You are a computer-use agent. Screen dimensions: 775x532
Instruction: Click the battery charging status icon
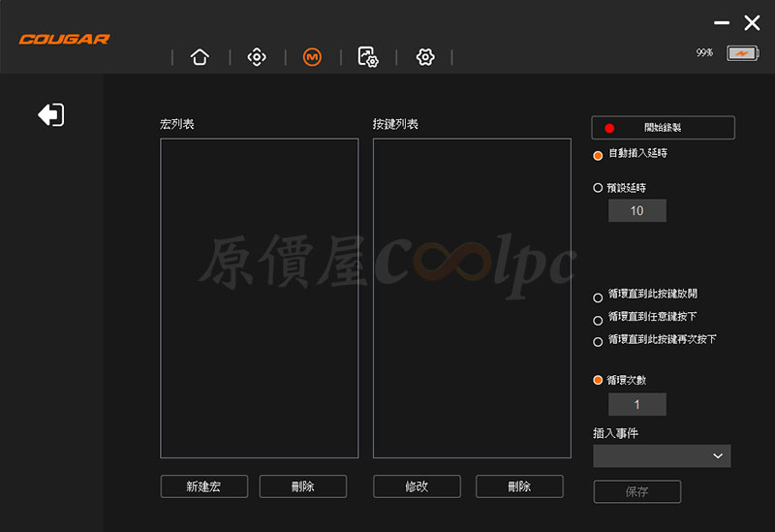point(742,53)
